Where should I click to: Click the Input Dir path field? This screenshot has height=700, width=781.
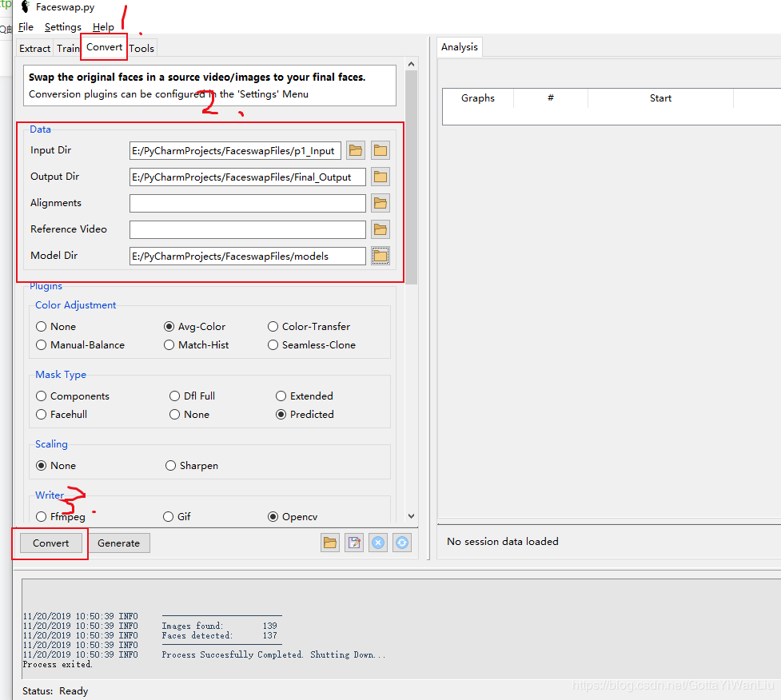(x=235, y=150)
